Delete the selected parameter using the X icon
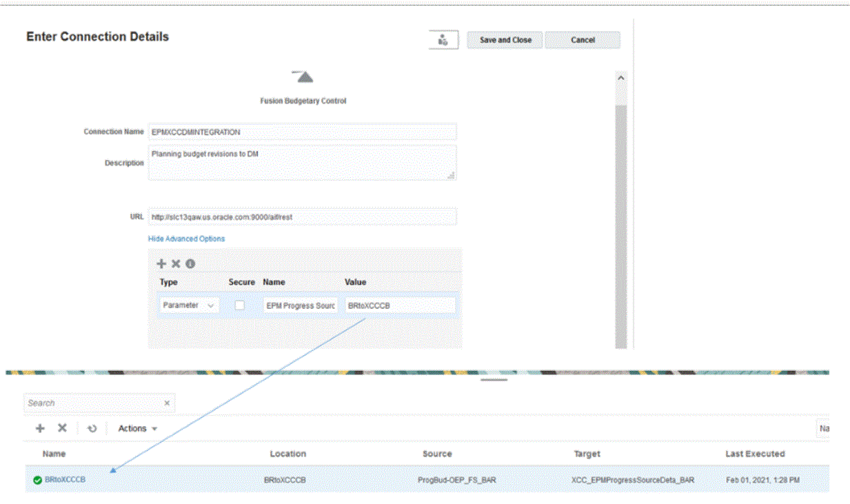 [x=175, y=263]
